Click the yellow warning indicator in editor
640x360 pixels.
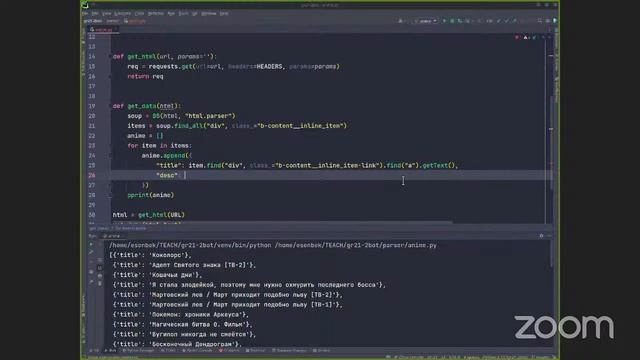(x=526, y=38)
